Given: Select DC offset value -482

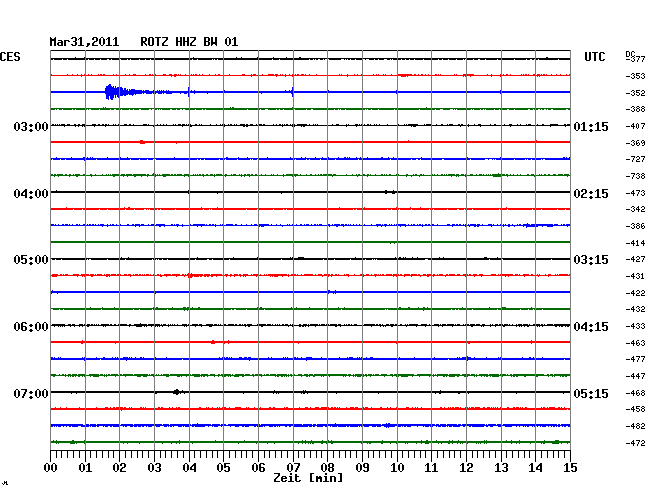Looking at the screenshot, I should tap(636, 426).
